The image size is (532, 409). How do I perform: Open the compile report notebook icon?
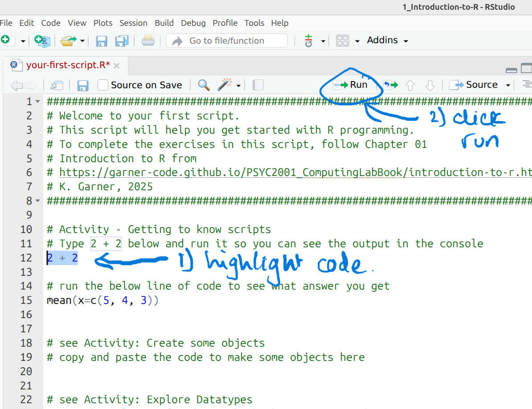(258, 85)
